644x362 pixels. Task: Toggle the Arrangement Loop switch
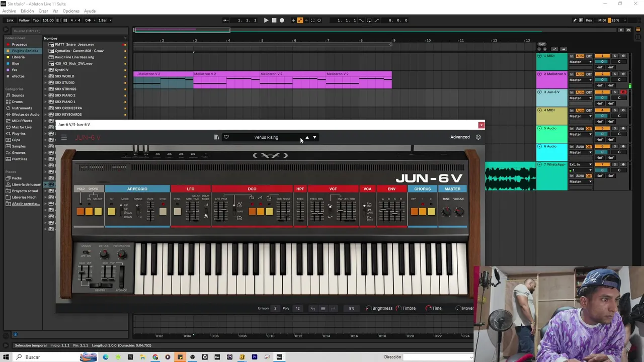click(x=369, y=20)
